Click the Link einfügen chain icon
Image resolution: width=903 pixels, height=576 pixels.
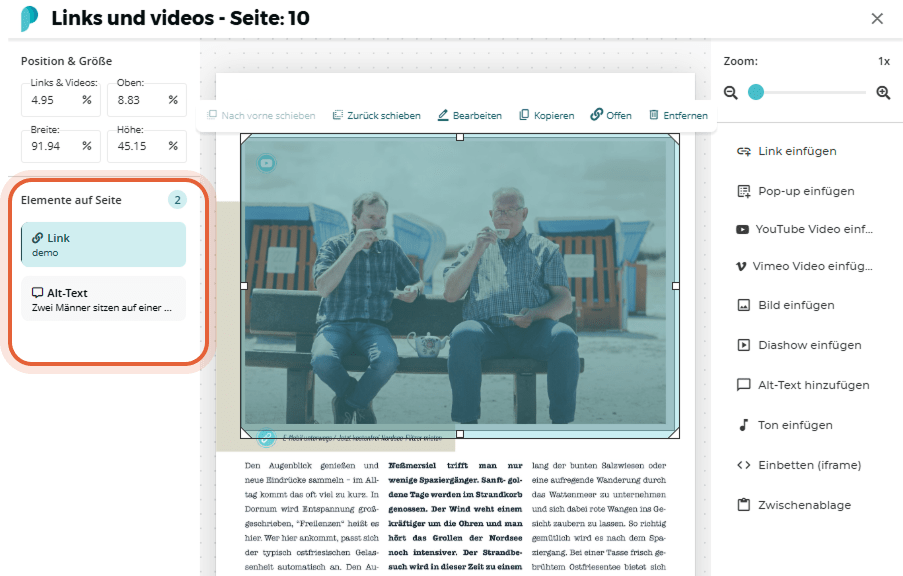pyautogui.click(x=743, y=151)
